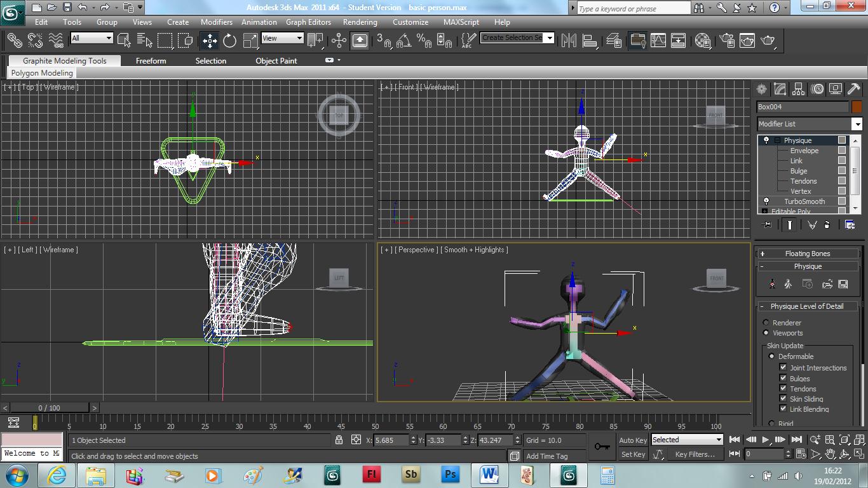Select the Renderer radio button
This screenshot has height=488, width=868.
pos(766,322)
